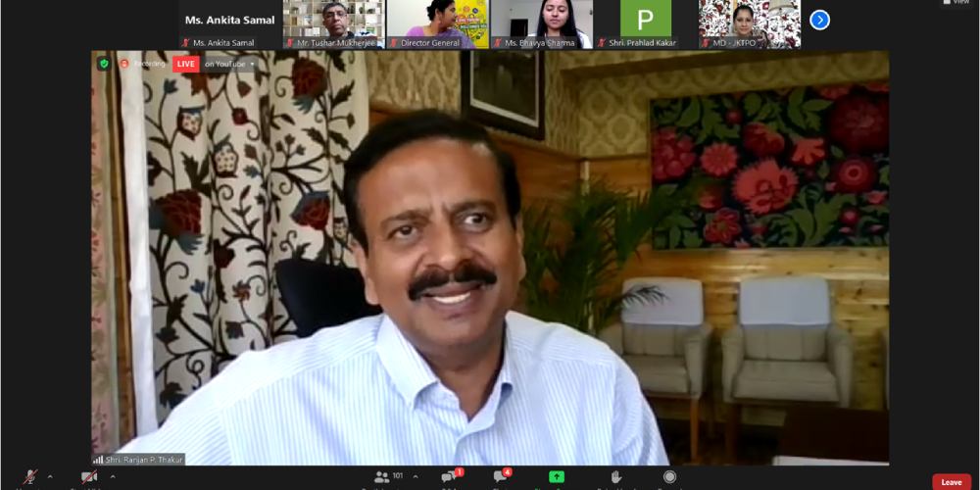The image size is (980, 490).
Task: Select Shri. Prahlad Kakar's thumbnail
Action: [x=646, y=24]
